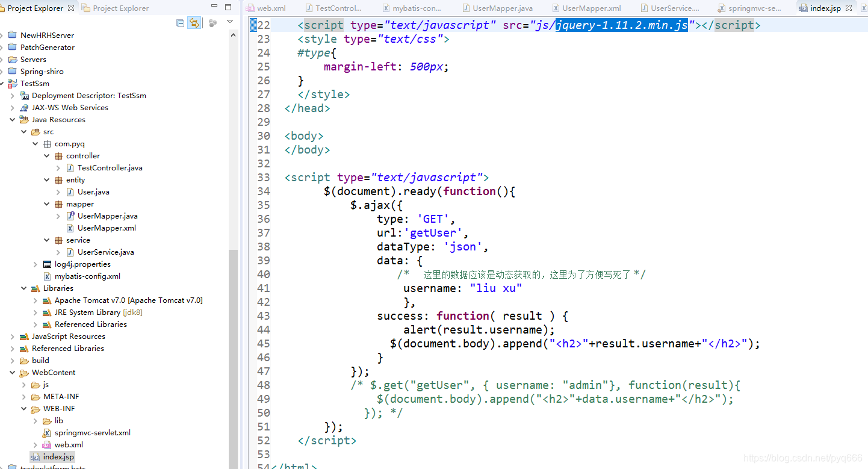Collapse the Libraries node arrow
Image resolution: width=868 pixels, height=469 pixels.
click(24, 288)
